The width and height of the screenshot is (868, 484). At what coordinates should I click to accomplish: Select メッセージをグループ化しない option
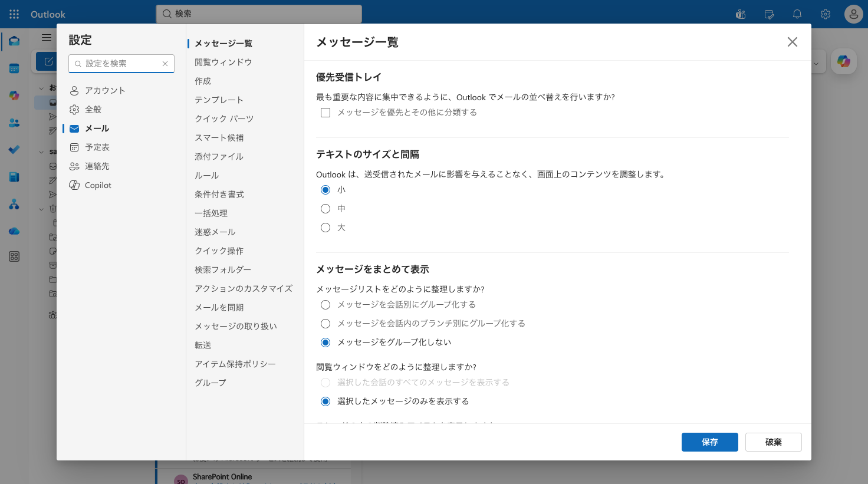coord(325,343)
